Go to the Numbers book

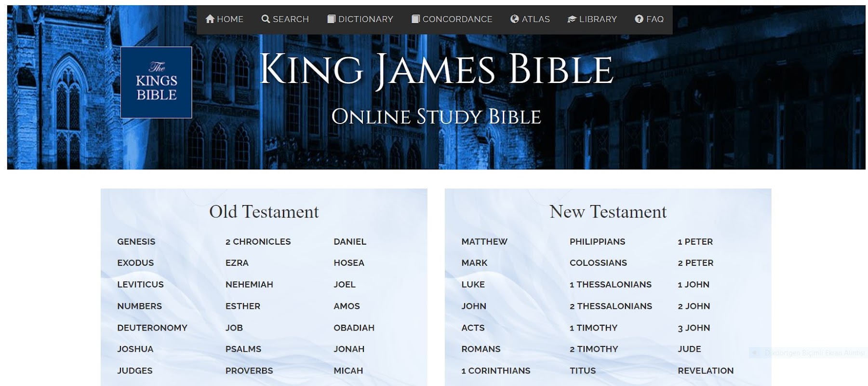139,306
